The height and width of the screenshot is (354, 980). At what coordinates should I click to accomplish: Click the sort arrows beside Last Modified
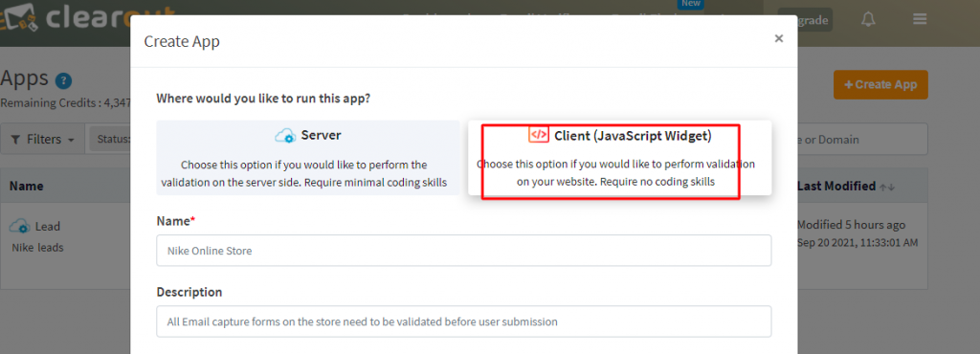(x=887, y=186)
